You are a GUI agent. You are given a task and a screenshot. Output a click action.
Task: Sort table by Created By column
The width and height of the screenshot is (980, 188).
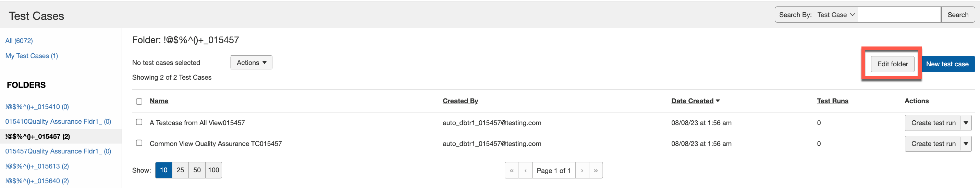460,101
